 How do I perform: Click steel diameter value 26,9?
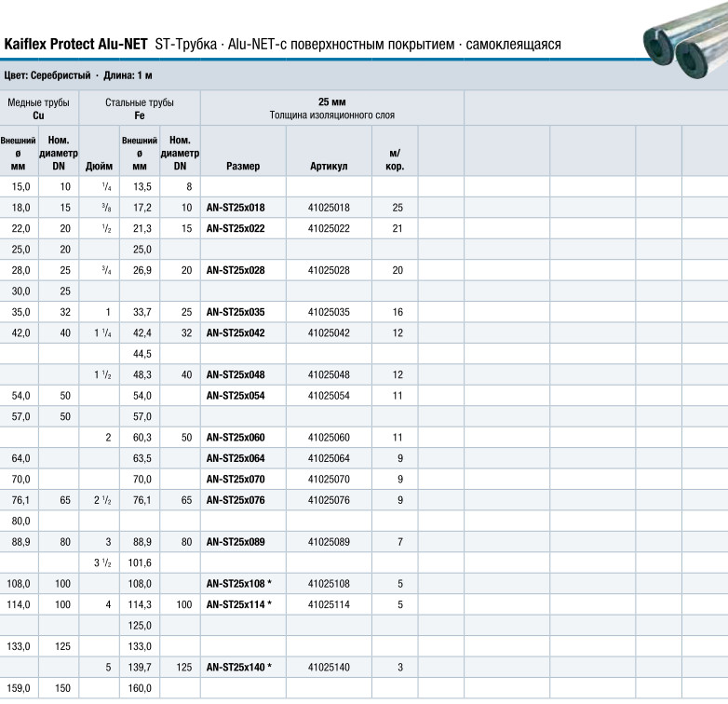coord(142,270)
